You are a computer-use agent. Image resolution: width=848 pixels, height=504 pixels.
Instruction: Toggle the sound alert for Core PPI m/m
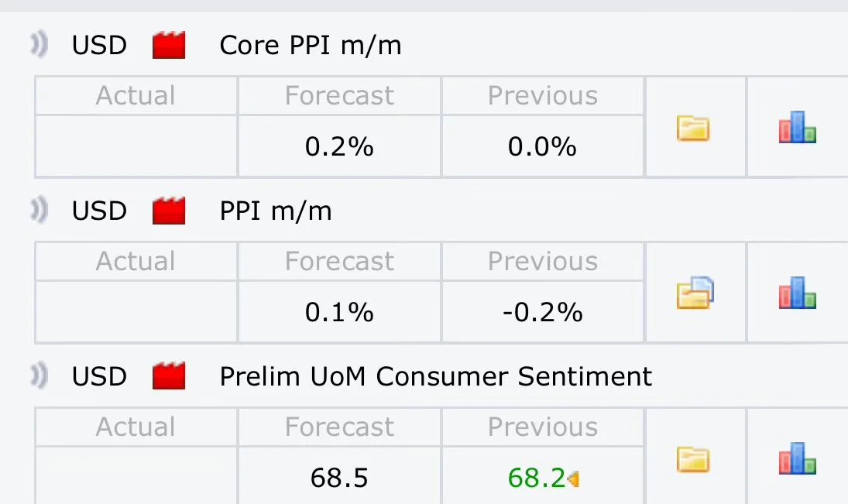(39, 44)
